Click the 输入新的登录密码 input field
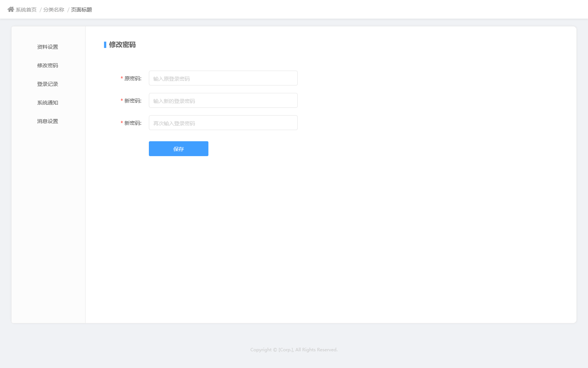Image resolution: width=588 pixels, height=368 pixels. (223, 100)
